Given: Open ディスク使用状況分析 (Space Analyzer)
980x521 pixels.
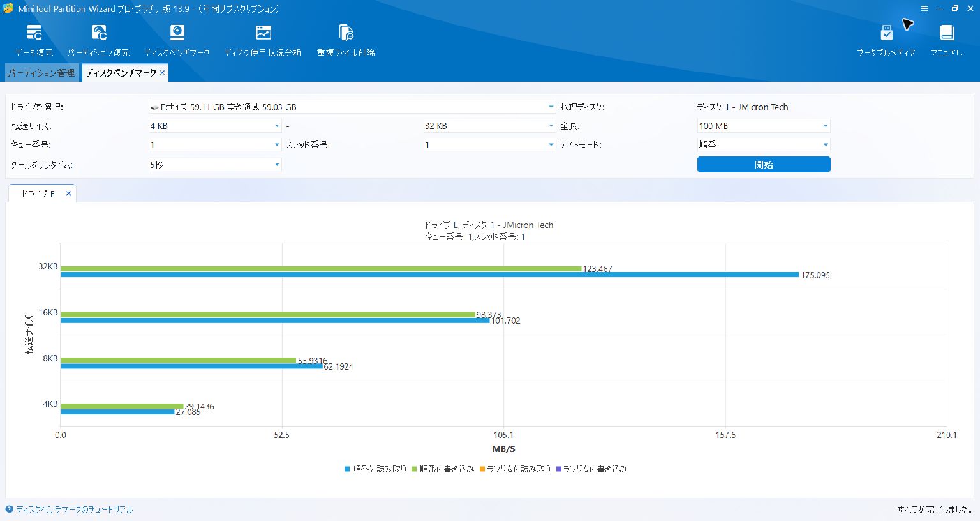Looking at the screenshot, I should tap(263, 40).
